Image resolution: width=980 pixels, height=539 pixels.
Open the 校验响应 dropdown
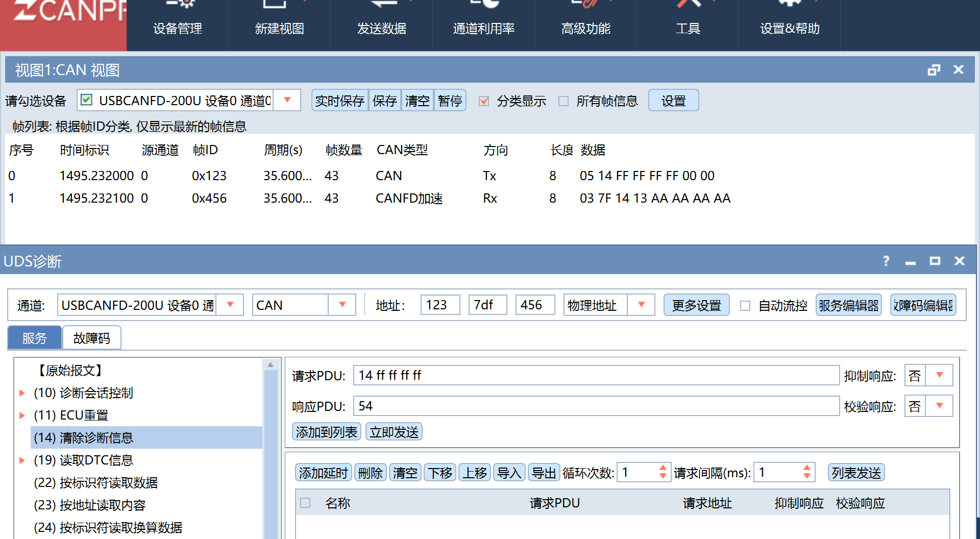(x=939, y=406)
